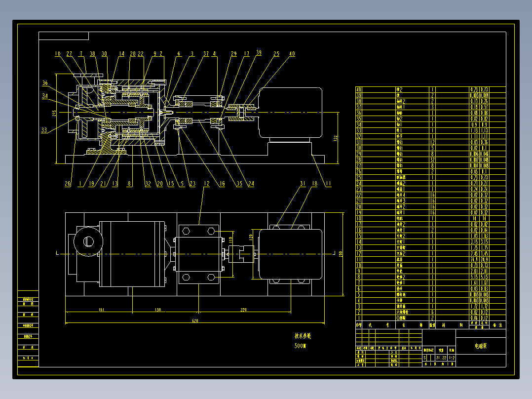Click the 1:2 scale cell in title block
The height and width of the screenshot is (399, 532).
pyautogui.click(x=452, y=358)
